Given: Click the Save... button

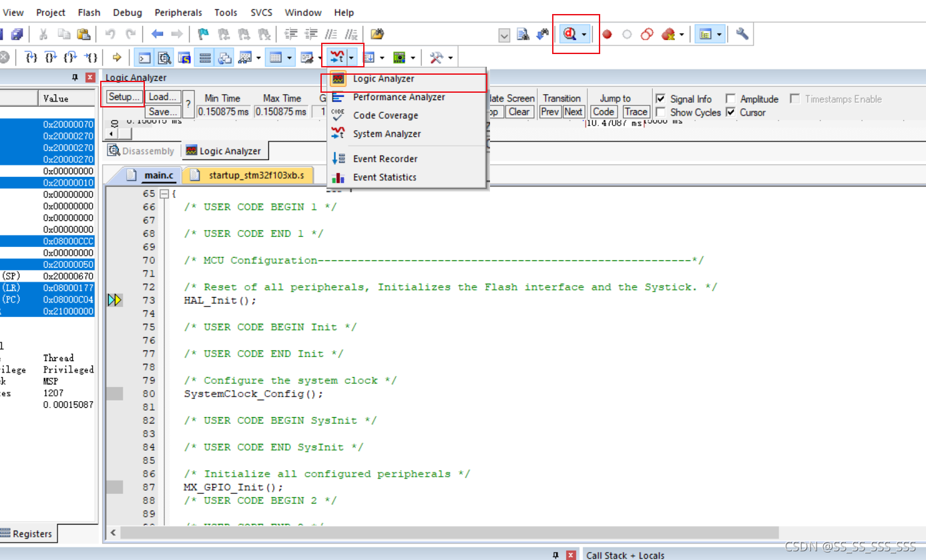Looking at the screenshot, I should pos(163,112).
